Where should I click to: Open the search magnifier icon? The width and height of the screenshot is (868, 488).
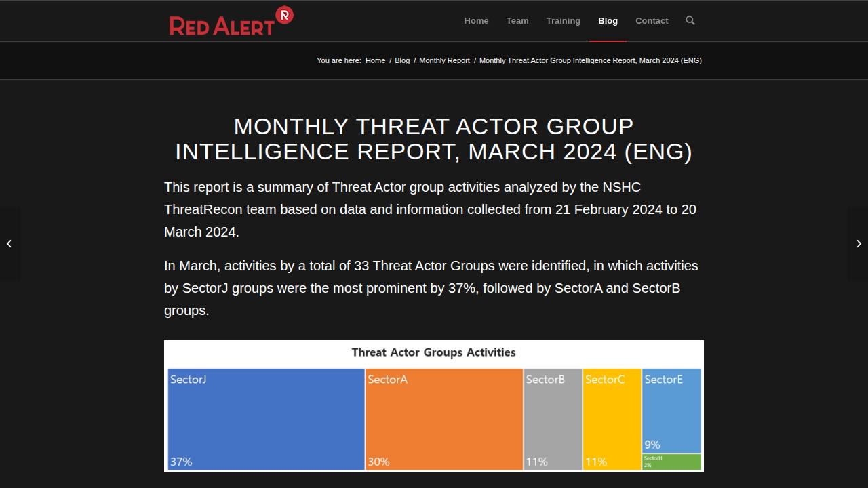[690, 20]
